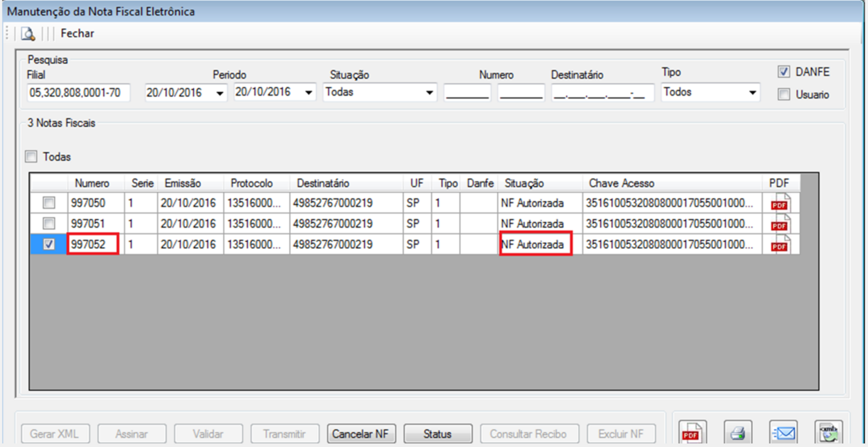
Task: Open PDF for nota 997051
Action: 780,223
